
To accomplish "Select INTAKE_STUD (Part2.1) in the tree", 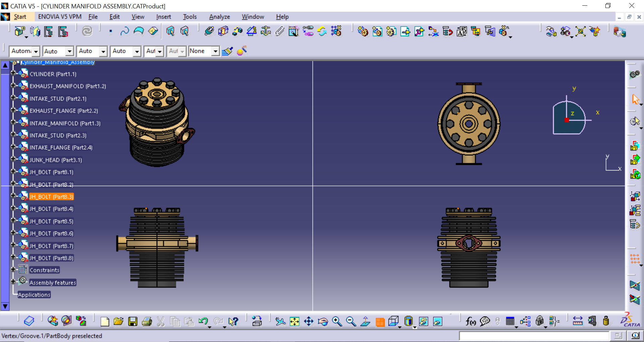I will [x=58, y=99].
